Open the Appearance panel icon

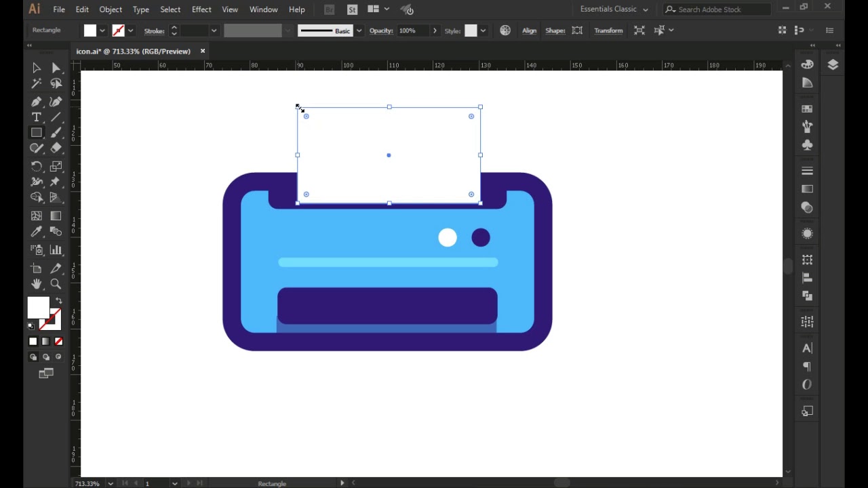807,234
